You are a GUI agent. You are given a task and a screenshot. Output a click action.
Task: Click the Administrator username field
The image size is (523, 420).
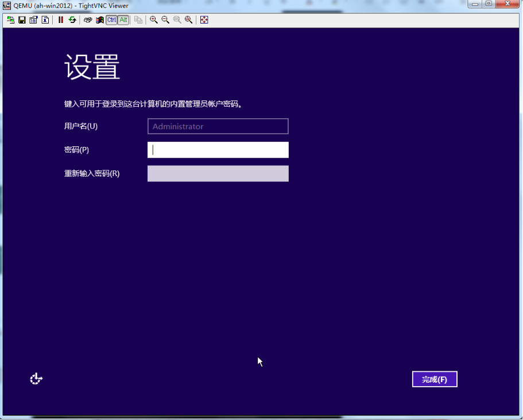click(218, 126)
